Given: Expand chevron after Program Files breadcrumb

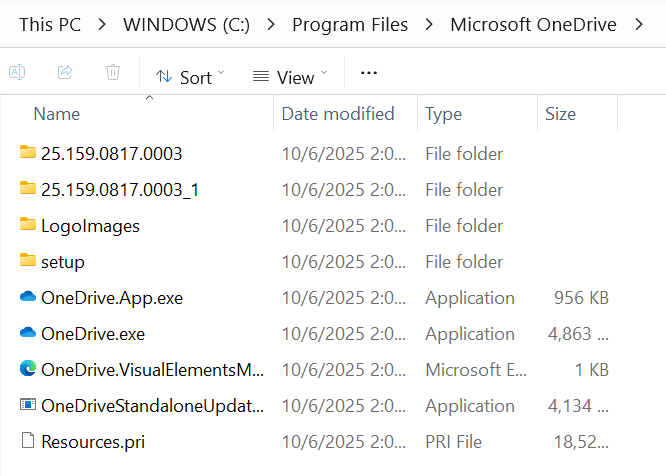Looking at the screenshot, I should pyautogui.click(x=429, y=25).
